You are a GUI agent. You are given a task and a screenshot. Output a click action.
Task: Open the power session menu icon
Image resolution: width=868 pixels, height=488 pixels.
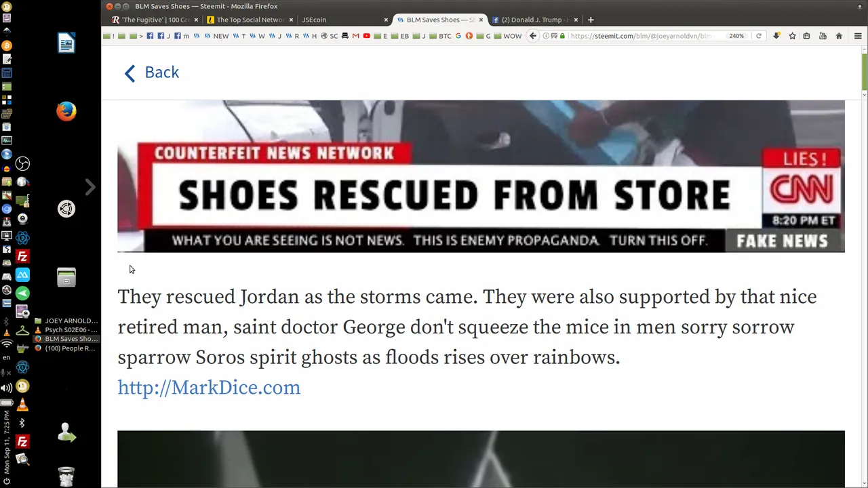[x=7, y=481]
